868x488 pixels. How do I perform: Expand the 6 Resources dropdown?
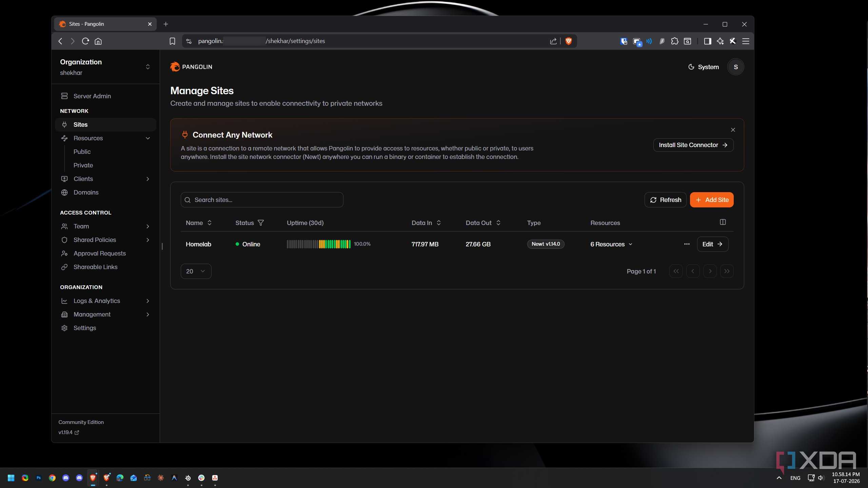coord(611,244)
